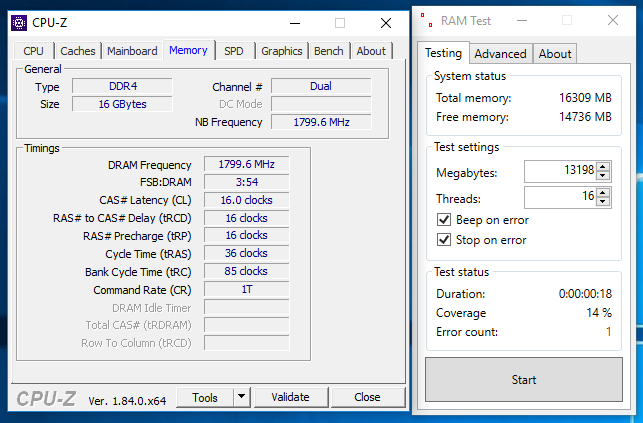643x423 pixels.
Task: Open the Advanced tab in RAM Test
Action: 500,54
